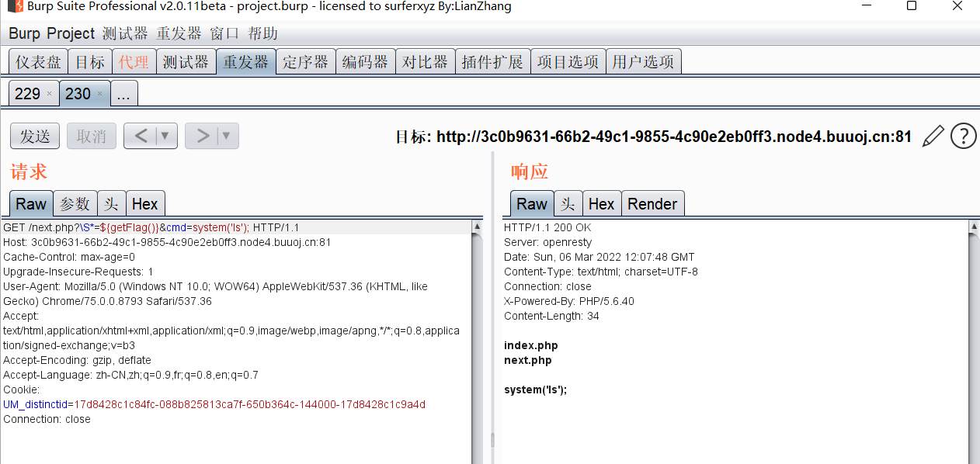The image size is (980, 464).
Task: Expand the back history dropdown arrow
Action: (x=165, y=136)
